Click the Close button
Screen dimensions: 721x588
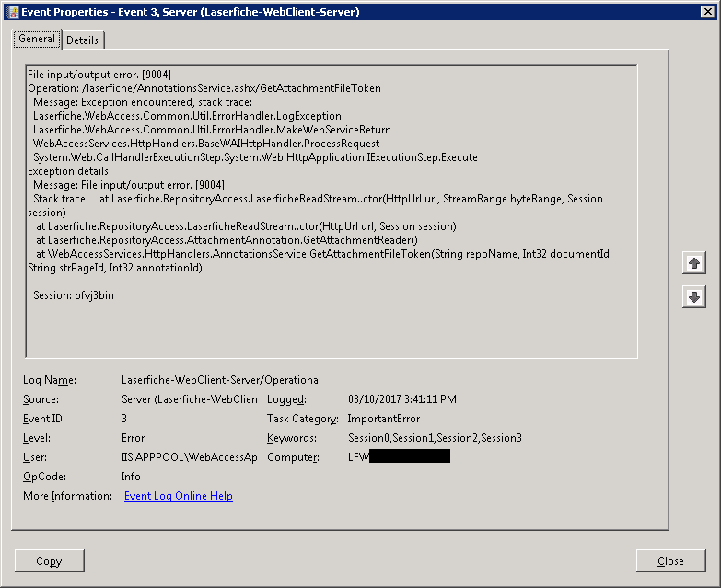(x=670, y=561)
